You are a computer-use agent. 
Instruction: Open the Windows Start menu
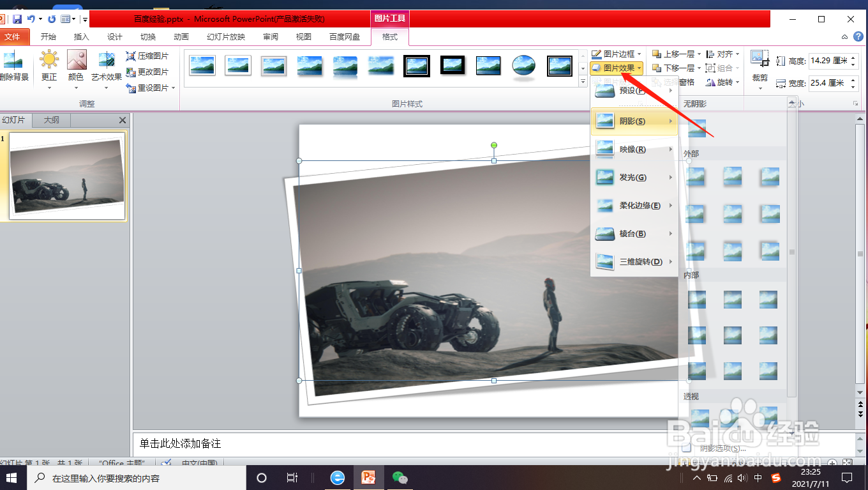(12, 477)
